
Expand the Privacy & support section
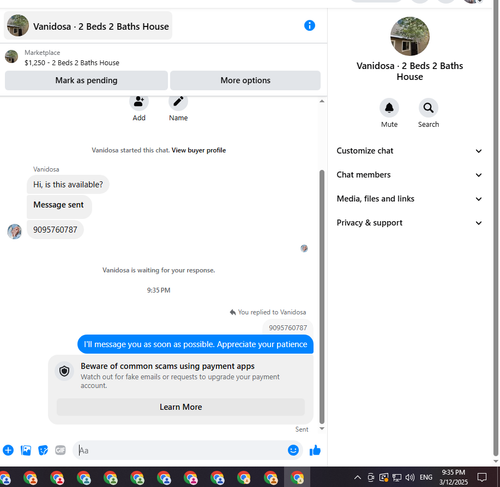pos(409,223)
